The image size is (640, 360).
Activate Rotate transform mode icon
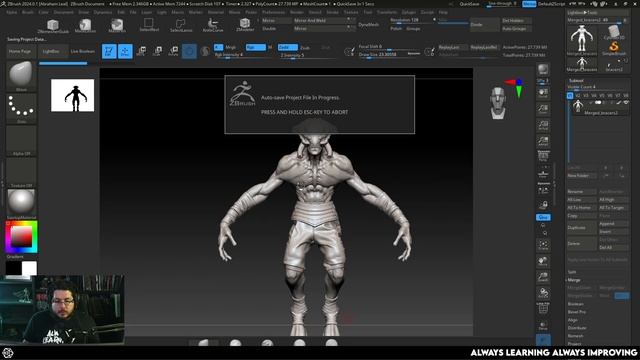[173, 51]
